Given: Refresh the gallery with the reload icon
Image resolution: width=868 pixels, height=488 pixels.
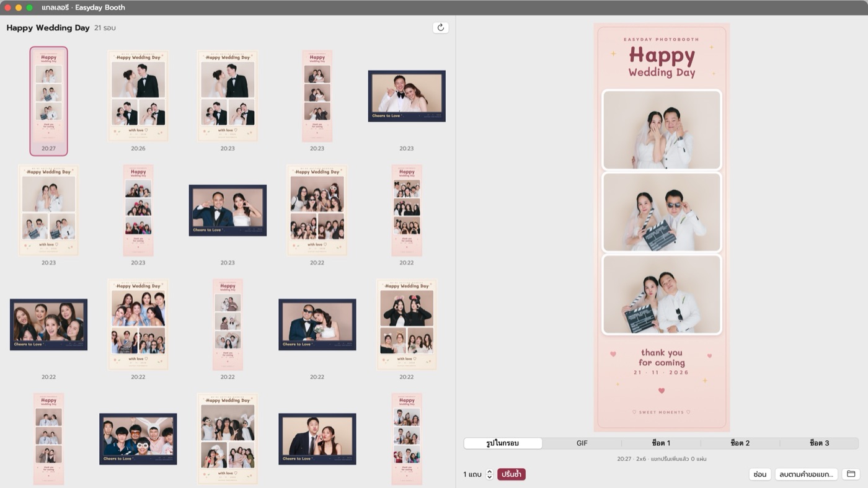Looking at the screenshot, I should click(x=441, y=27).
